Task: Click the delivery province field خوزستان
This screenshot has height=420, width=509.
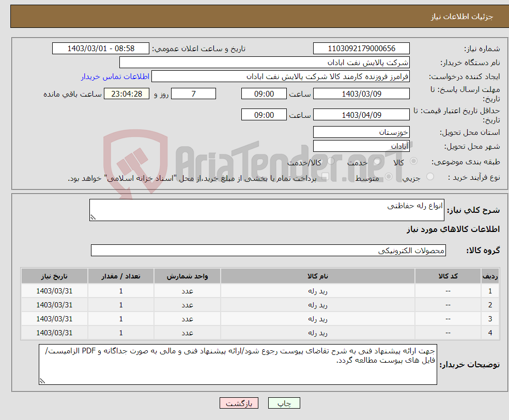Action: tap(361, 132)
